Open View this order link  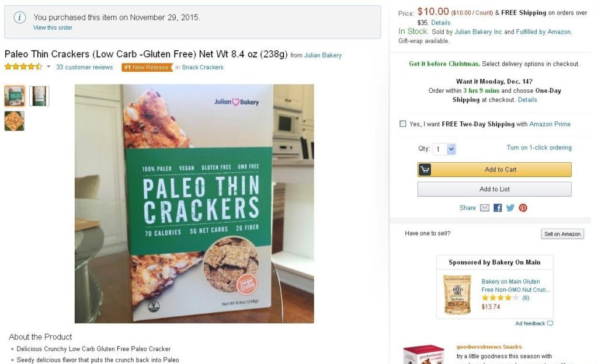53,28
